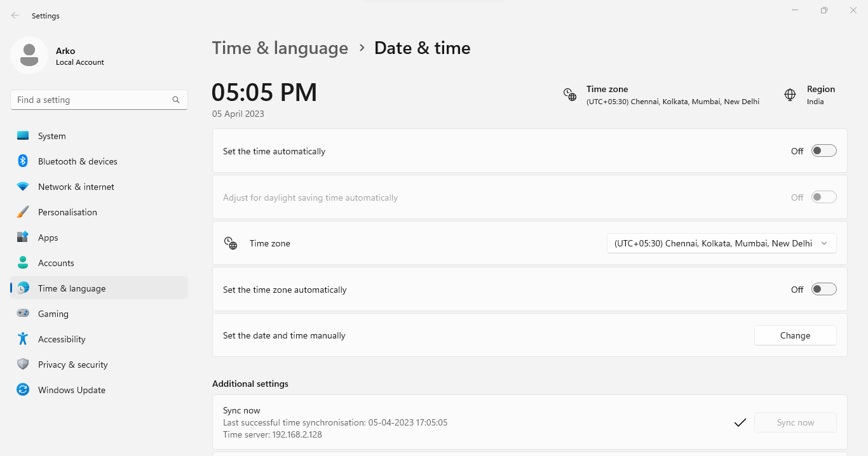Click Change to set date manually
The image size is (868, 456).
(x=795, y=335)
